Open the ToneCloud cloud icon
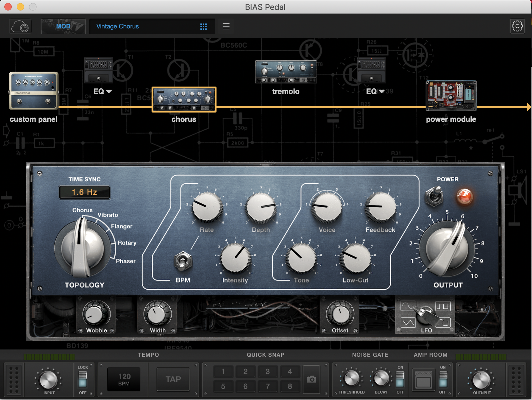 (x=20, y=27)
